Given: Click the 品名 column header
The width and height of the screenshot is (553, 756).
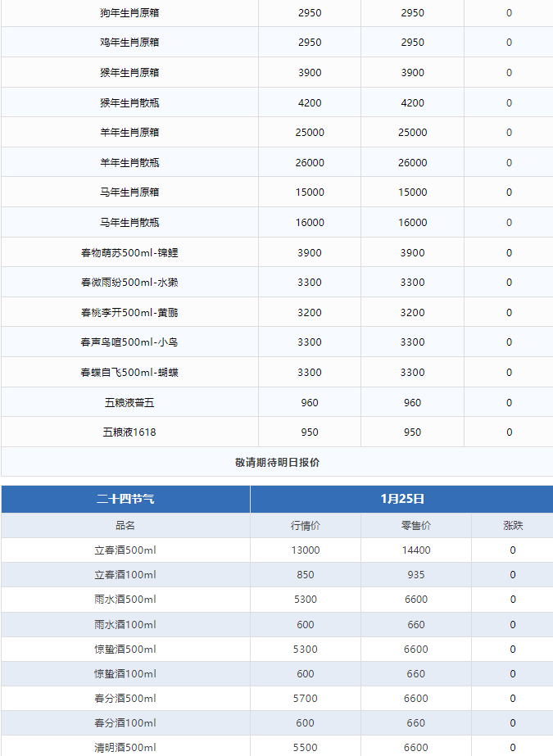Looking at the screenshot, I should [x=125, y=526].
